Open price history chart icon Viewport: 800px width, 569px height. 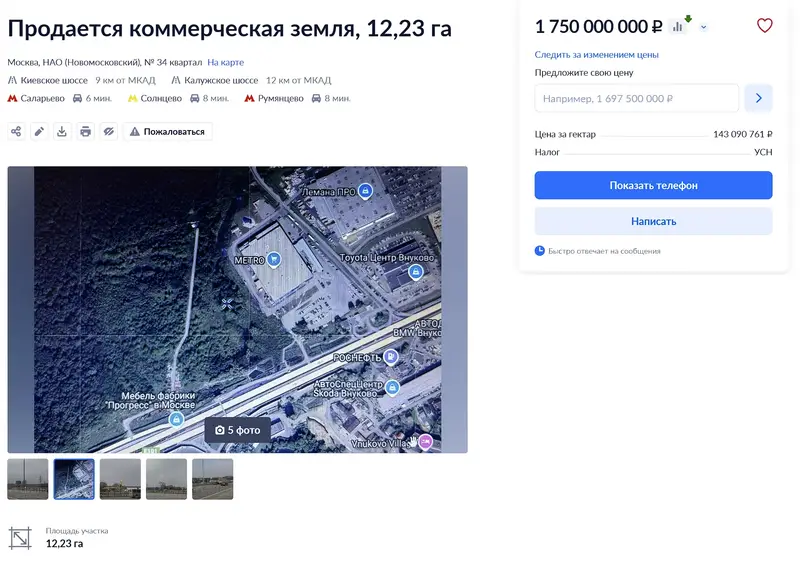pyautogui.click(x=678, y=27)
